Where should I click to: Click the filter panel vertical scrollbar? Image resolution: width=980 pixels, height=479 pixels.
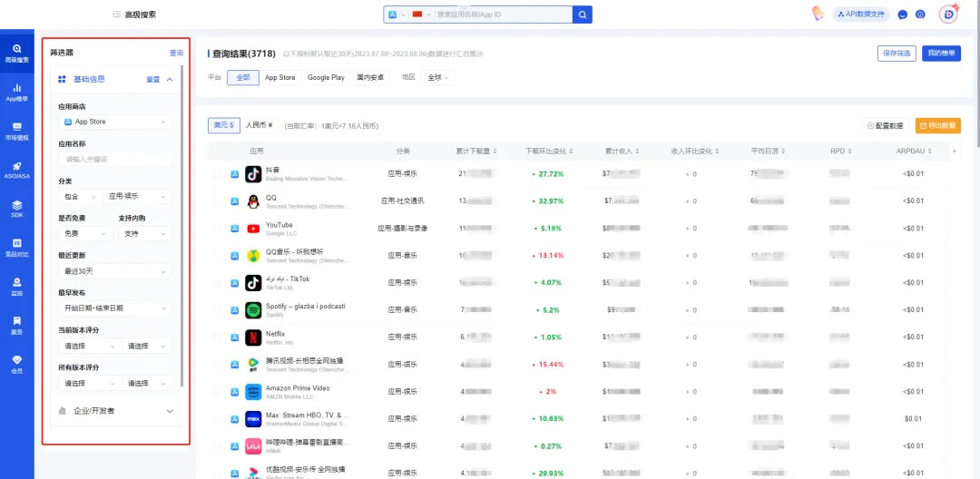[x=181, y=225]
